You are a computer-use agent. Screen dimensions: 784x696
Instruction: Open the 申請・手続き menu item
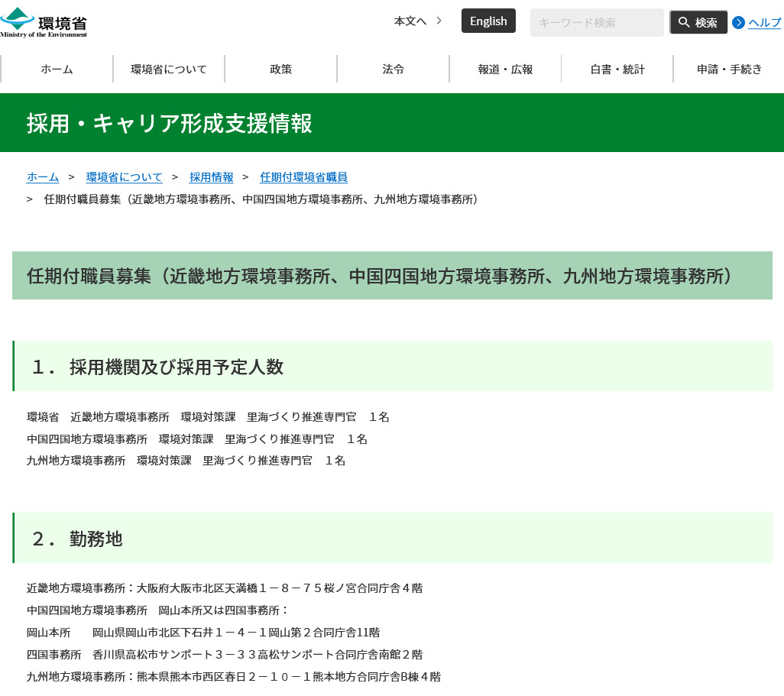(x=729, y=69)
